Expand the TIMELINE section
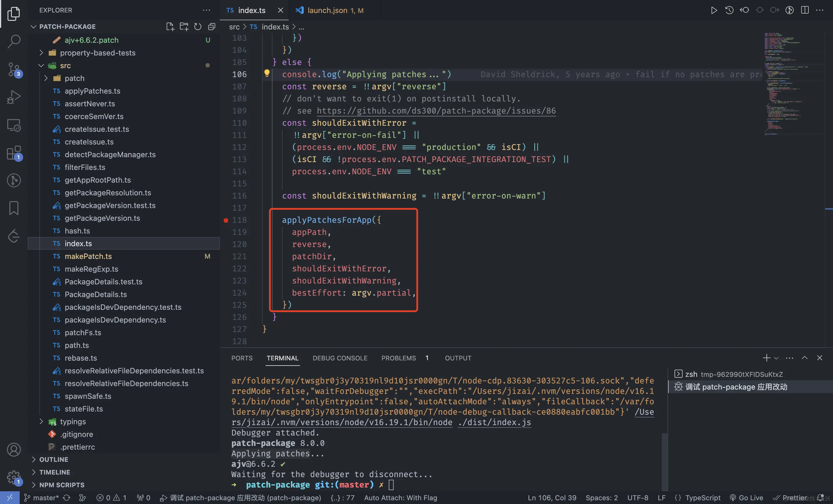The image size is (833, 504). click(54, 472)
